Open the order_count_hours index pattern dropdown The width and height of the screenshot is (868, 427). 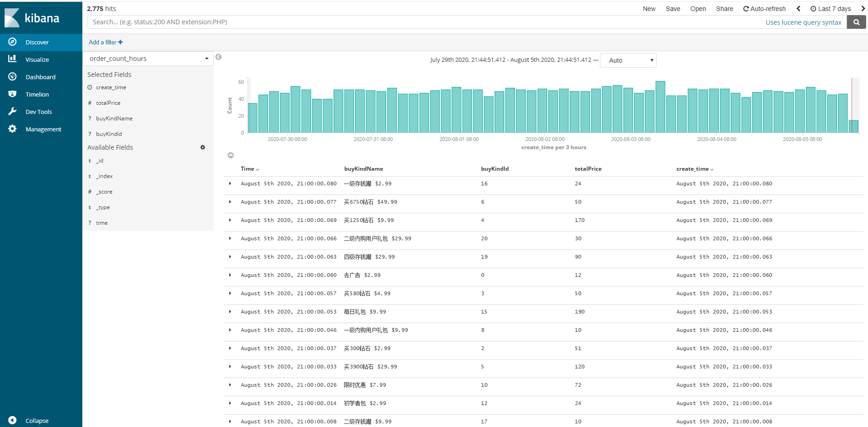[148, 59]
